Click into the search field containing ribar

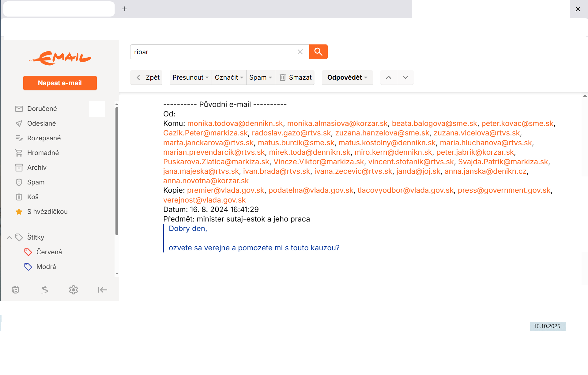(x=211, y=52)
